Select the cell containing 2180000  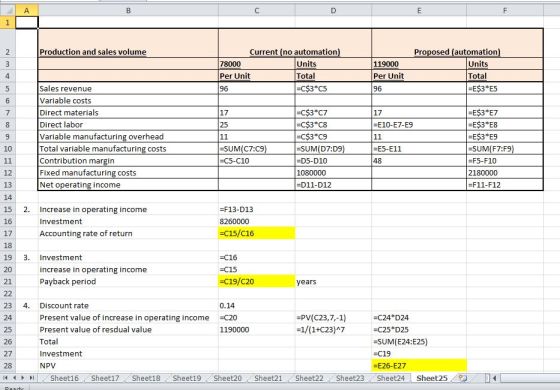point(505,173)
